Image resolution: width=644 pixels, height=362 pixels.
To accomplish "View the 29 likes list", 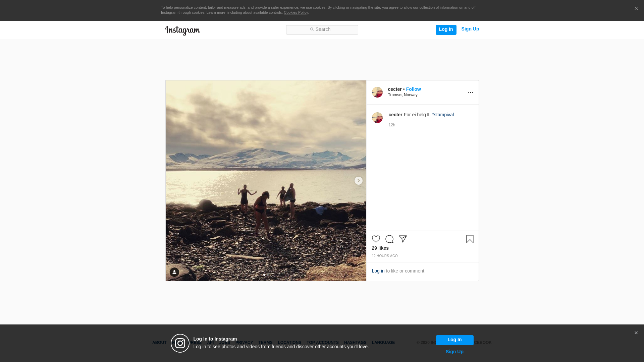I will (380, 248).
